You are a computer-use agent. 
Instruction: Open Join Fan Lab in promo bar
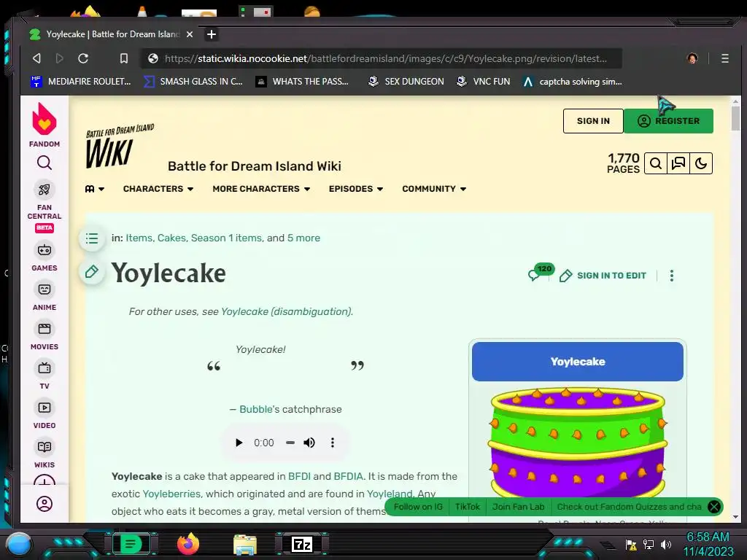(x=518, y=507)
